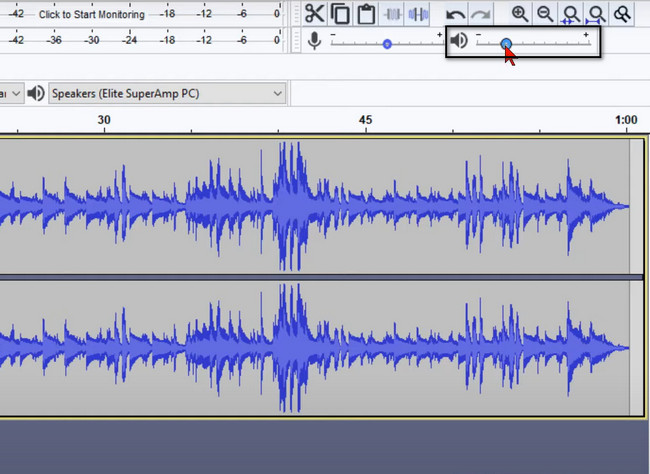Click the upper channel waveform peak
The image size is (650, 474).
coord(290,206)
